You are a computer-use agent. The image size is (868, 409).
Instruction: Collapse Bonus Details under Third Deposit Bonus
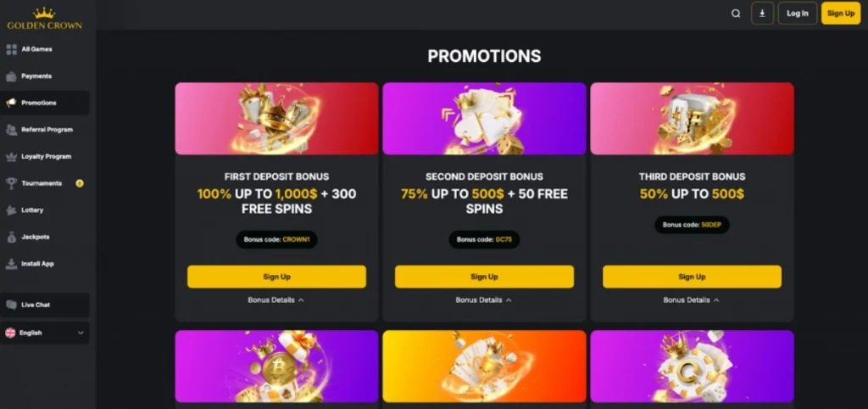(692, 300)
